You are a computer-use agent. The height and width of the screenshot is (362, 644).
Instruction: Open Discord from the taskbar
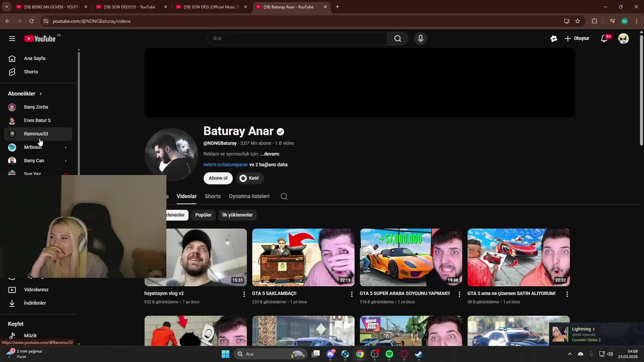[331, 354]
